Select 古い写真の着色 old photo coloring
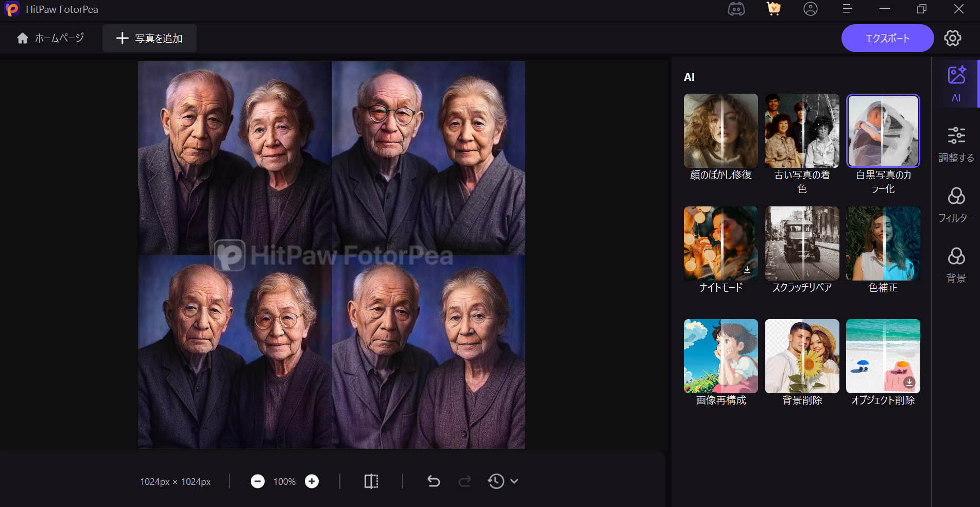 [802, 131]
